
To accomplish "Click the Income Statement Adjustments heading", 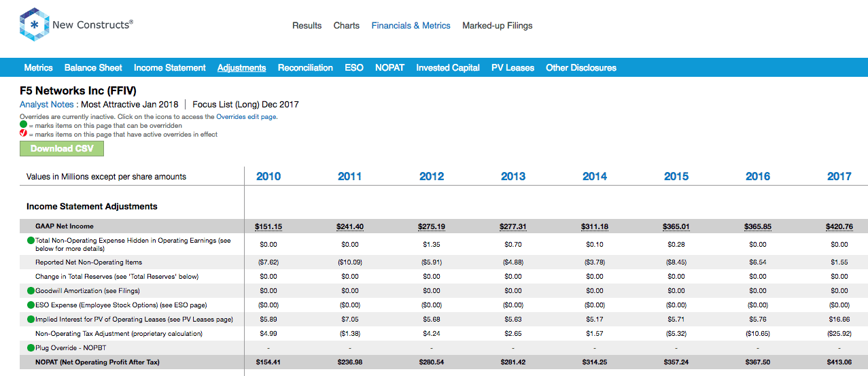I will (92, 206).
